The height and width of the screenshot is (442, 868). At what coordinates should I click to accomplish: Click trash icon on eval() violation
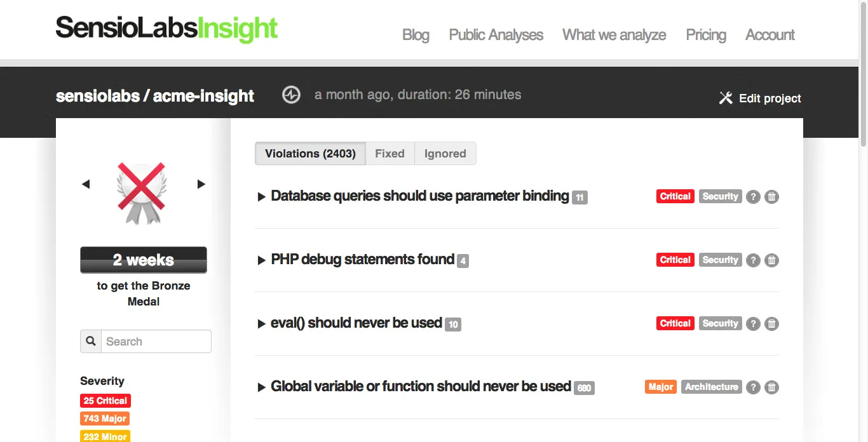pos(771,324)
